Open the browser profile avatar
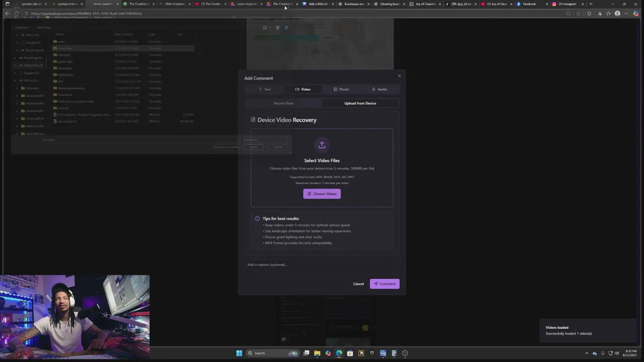Image resolution: width=644 pixels, height=362 pixels. point(617,14)
